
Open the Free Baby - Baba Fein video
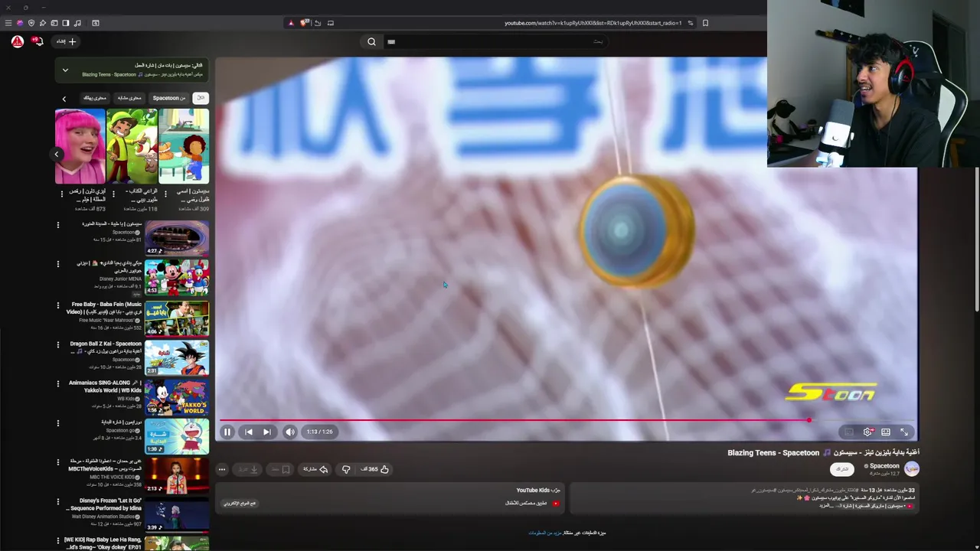177,318
